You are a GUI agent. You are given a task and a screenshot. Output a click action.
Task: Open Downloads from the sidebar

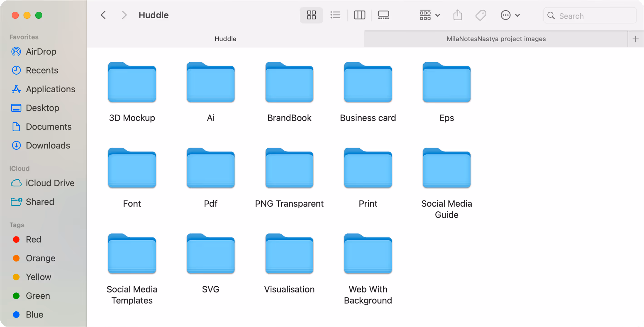pos(48,146)
